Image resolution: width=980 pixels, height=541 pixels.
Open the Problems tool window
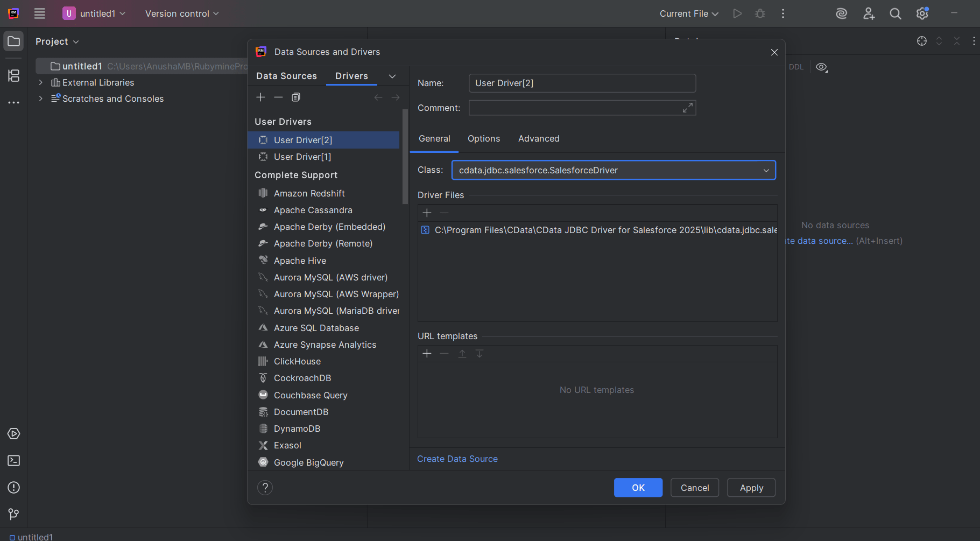(x=13, y=487)
